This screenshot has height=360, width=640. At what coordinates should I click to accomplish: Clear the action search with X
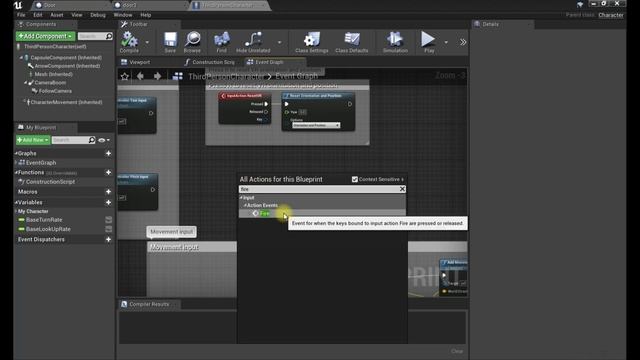click(x=402, y=189)
